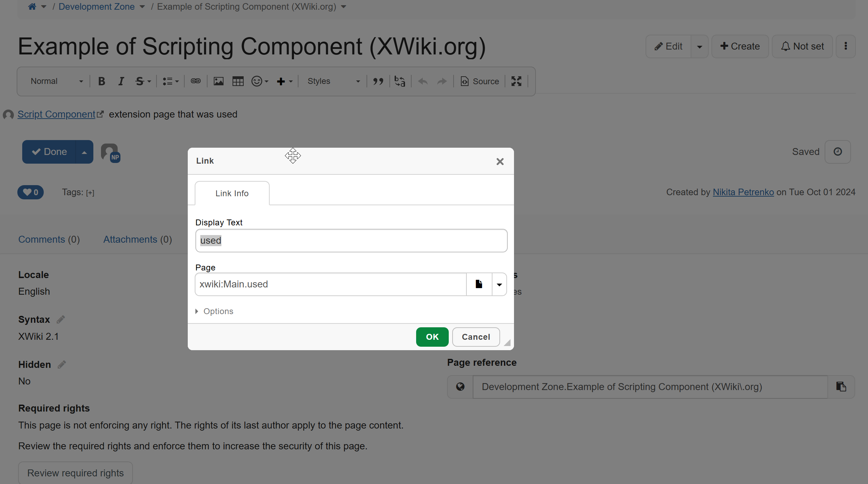Switch to the Comments (0) tab
The width and height of the screenshot is (868, 484).
49,240
